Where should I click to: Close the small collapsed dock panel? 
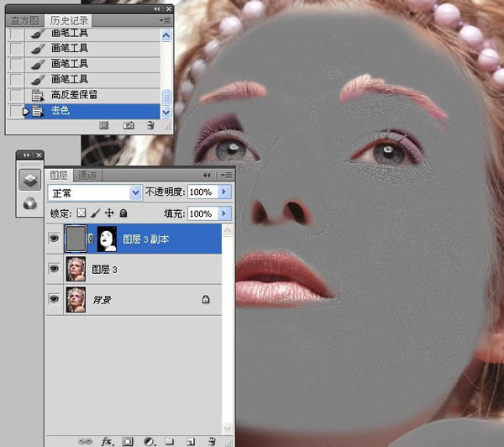(39, 155)
